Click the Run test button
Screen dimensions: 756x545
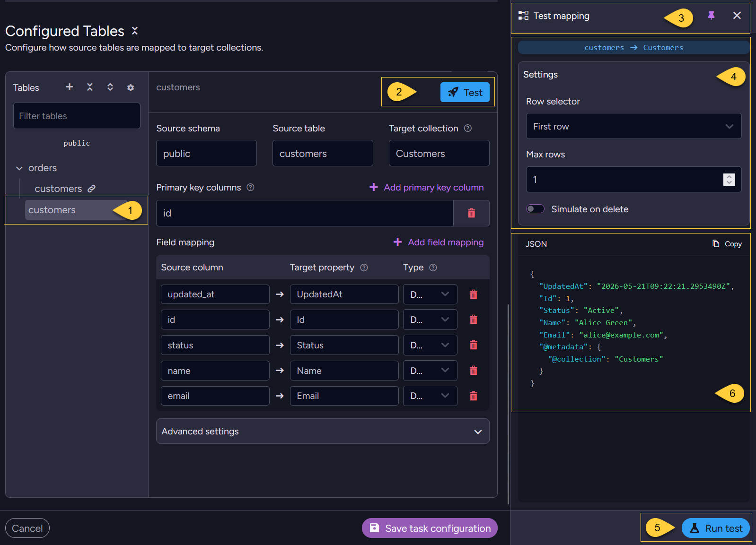(x=715, y=528)
